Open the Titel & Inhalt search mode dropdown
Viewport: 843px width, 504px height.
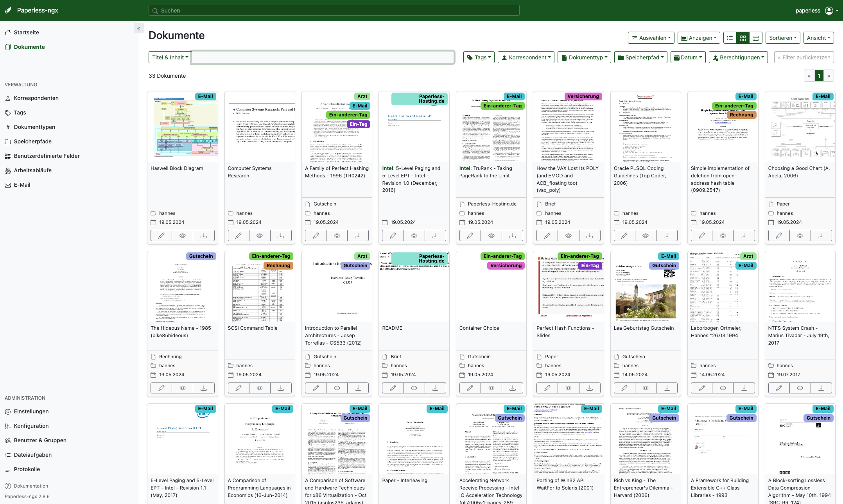[170, 57]
